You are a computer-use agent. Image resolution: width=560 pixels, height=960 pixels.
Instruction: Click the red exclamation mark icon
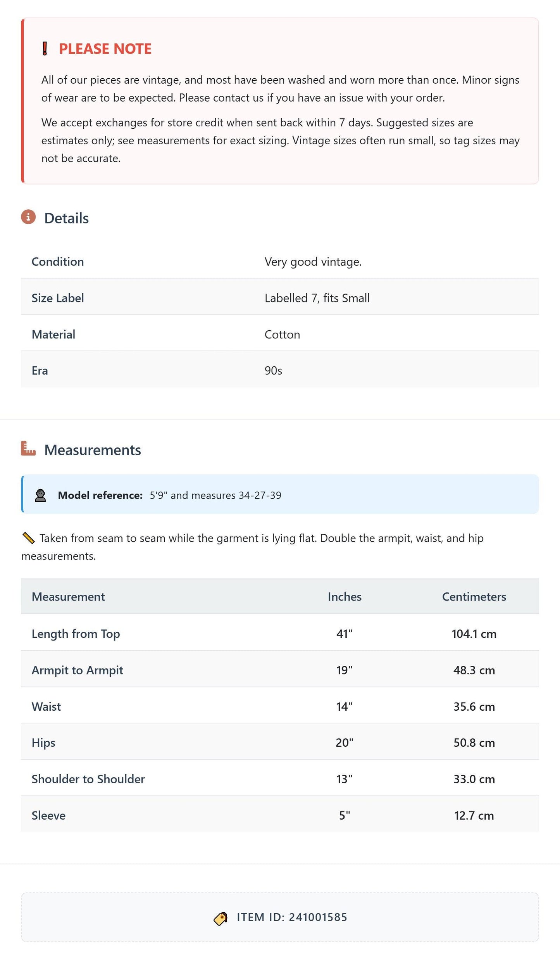(x=45, y=49)
